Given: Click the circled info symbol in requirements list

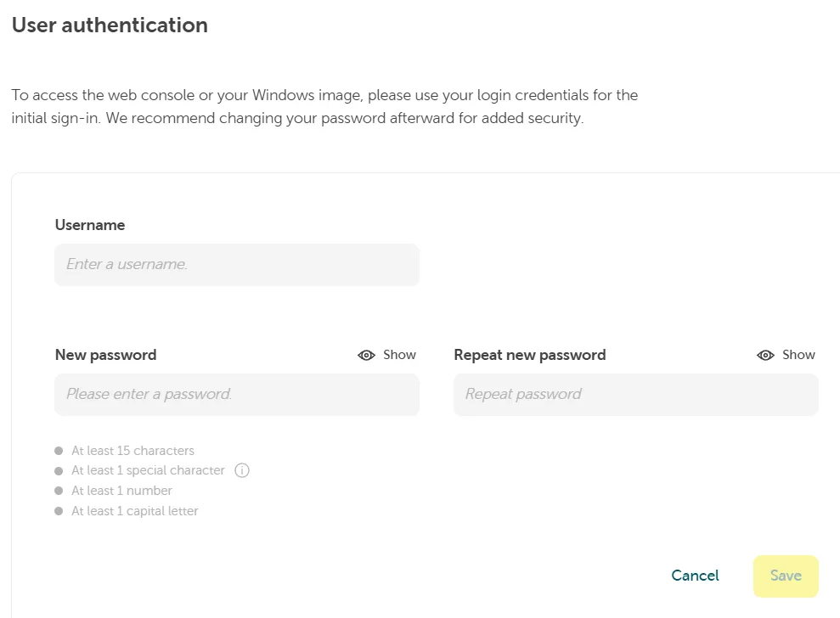Looking at the screenshot, I should (x=241, y=470).
